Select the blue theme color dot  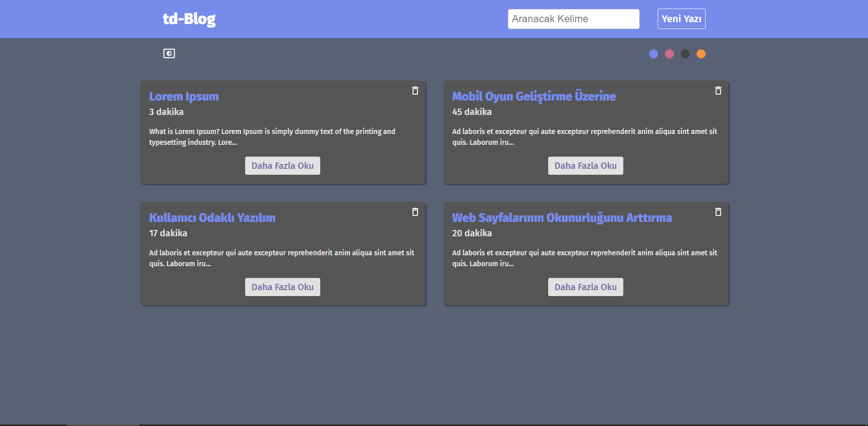click(x=654, y=54)
